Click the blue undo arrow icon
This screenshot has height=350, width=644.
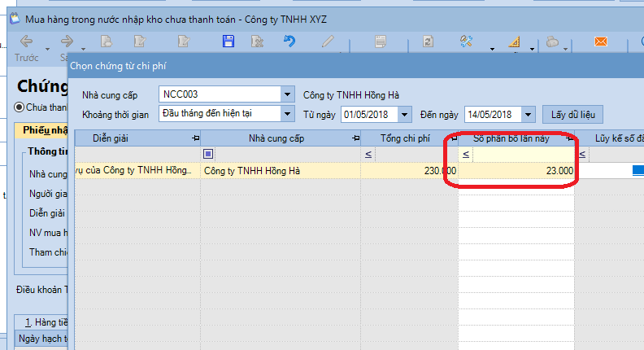289,42
